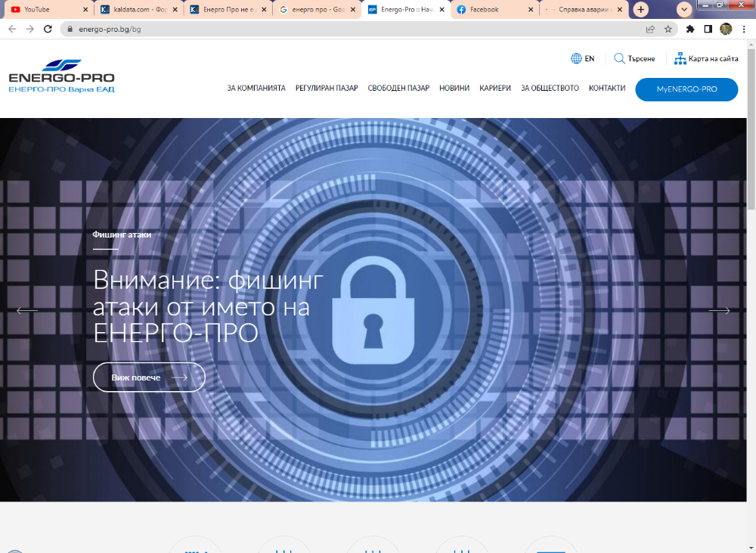Close the kaldata.com tab
Screen dimensions: 756x553
coord(175,10)
